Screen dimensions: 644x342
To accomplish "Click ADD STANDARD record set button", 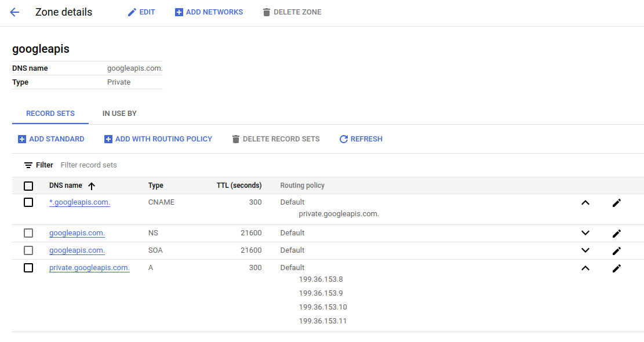I will pyautogui.click(x=52, y=139).
